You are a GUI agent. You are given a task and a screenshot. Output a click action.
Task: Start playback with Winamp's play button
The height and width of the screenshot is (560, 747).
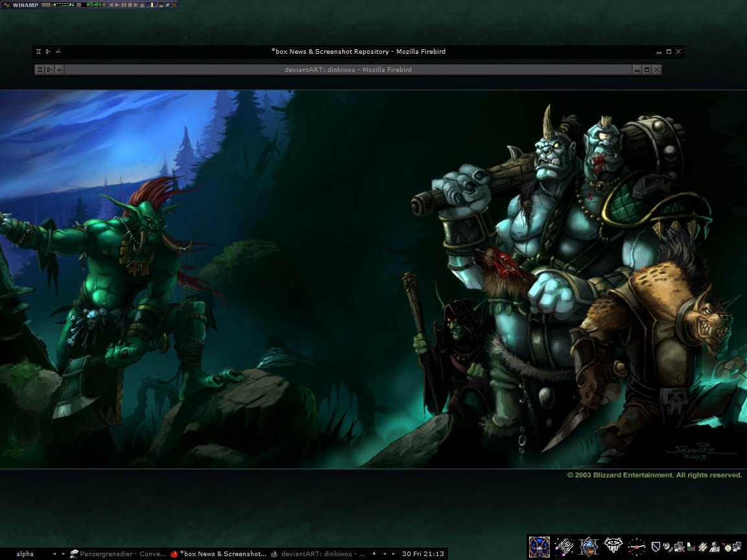117,5
